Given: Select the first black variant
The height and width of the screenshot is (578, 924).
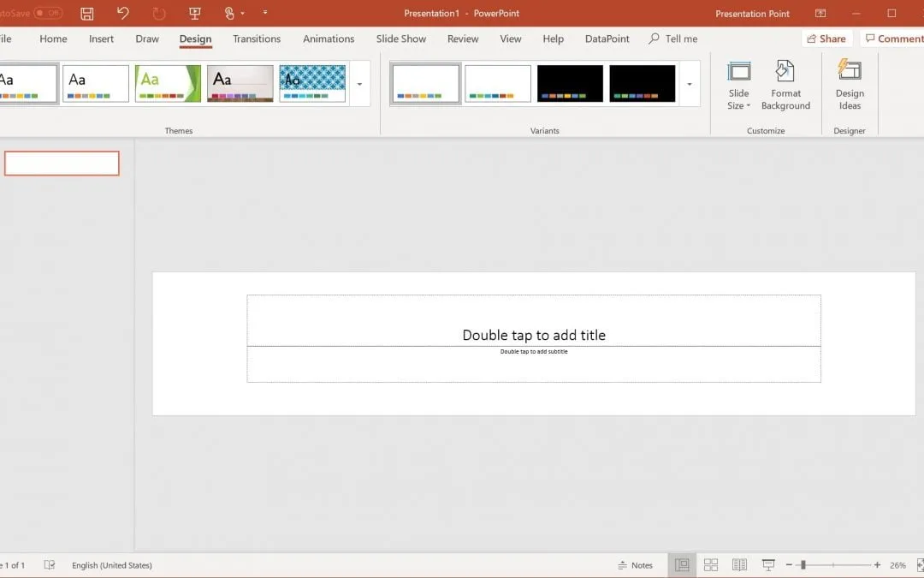Looking at the screenshot, I should [x=570, y=84].
